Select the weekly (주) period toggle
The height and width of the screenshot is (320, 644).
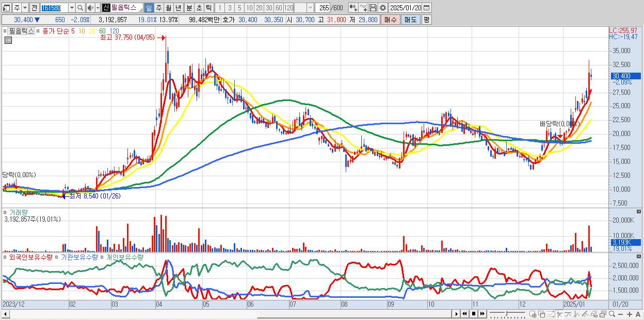point(158,8)
